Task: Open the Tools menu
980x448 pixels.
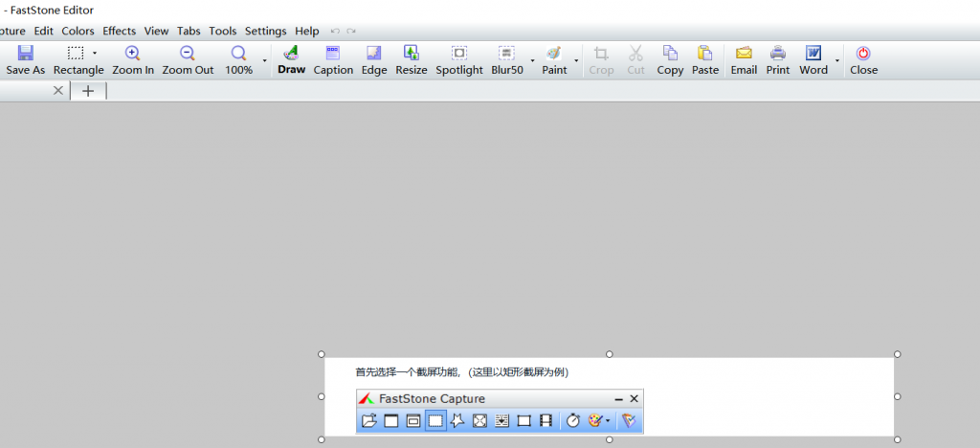Action: (x=223, y=31)
